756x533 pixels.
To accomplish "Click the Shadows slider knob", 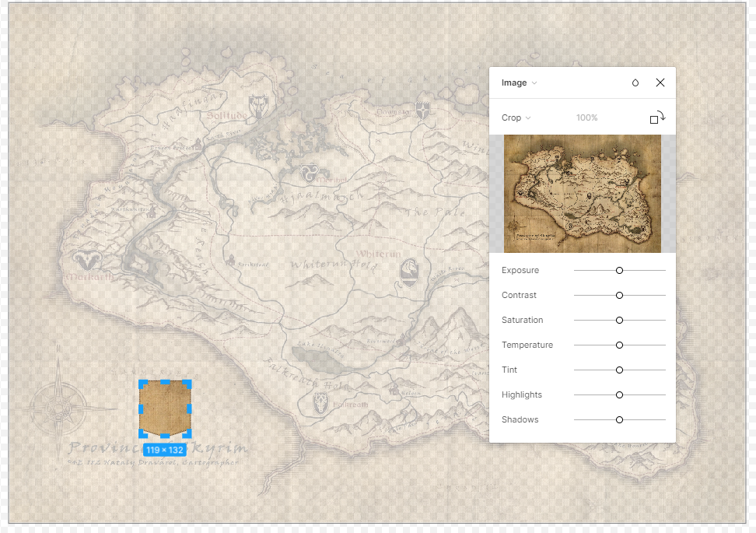I will coord(620,420).
